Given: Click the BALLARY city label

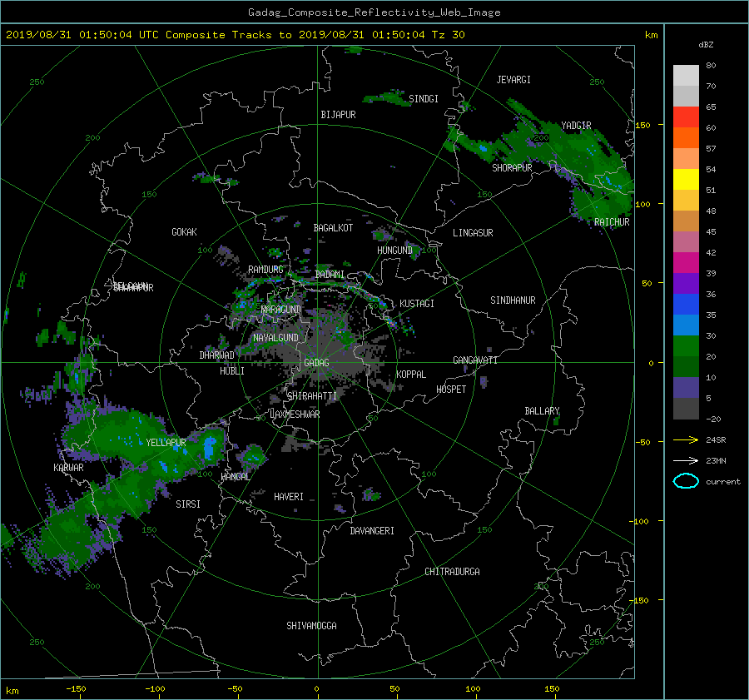Looking at the screenshot, I should (x=542, y=411).
